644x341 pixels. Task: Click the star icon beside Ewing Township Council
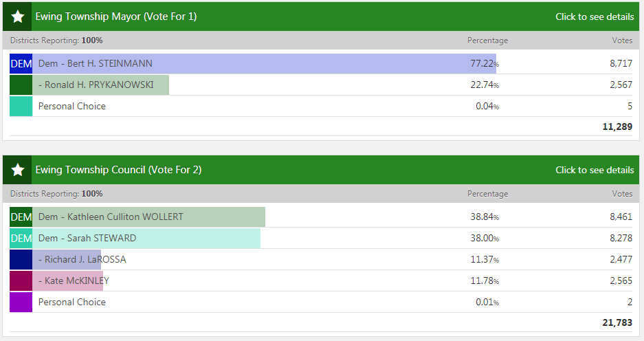pyautogui.click(x=18, y=170)
